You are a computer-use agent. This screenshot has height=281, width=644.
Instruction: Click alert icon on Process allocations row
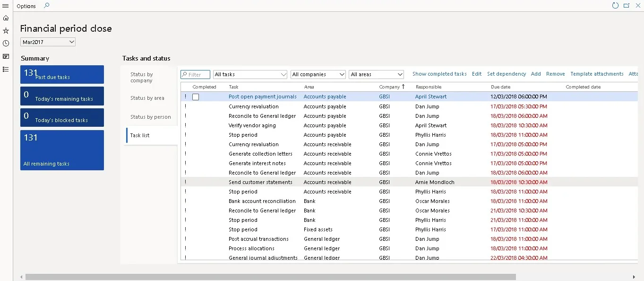point(185,248)
